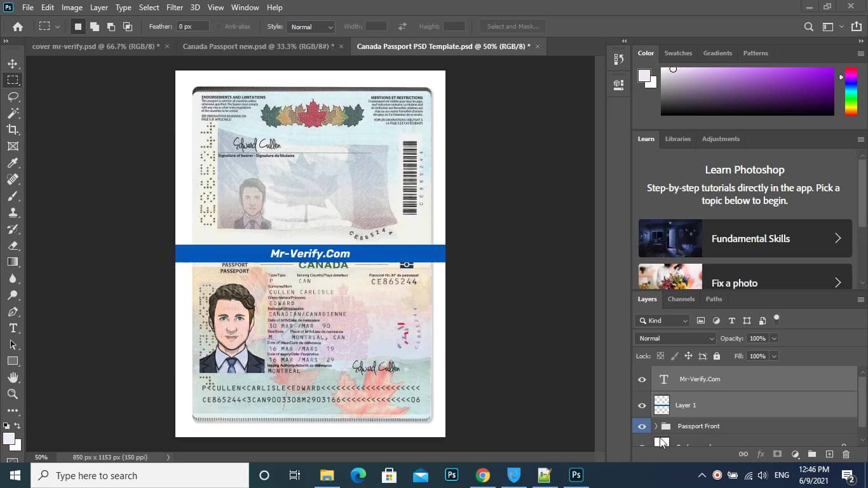868x488 pixels.
Task: Select the Hand tool
Action: pyautogui.click(x=13, y=377)
